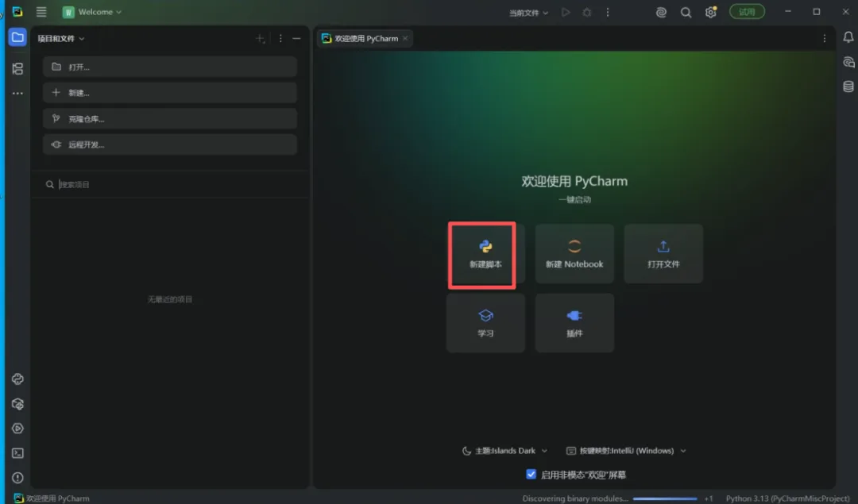This screenshot has width=858, height=504.
Task: Close the 欢迎使用 PyCharm tab
Action: [405, 38]
